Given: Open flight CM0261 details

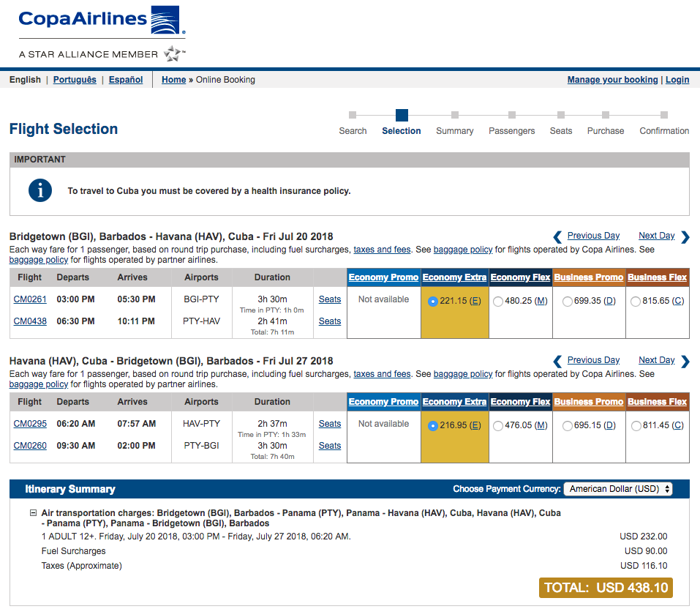Looking at the screenshot, I should coord(30,299).
